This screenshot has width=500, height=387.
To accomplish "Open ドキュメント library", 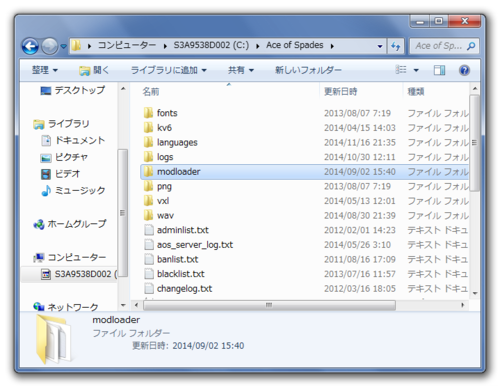I will click(73, 140).
